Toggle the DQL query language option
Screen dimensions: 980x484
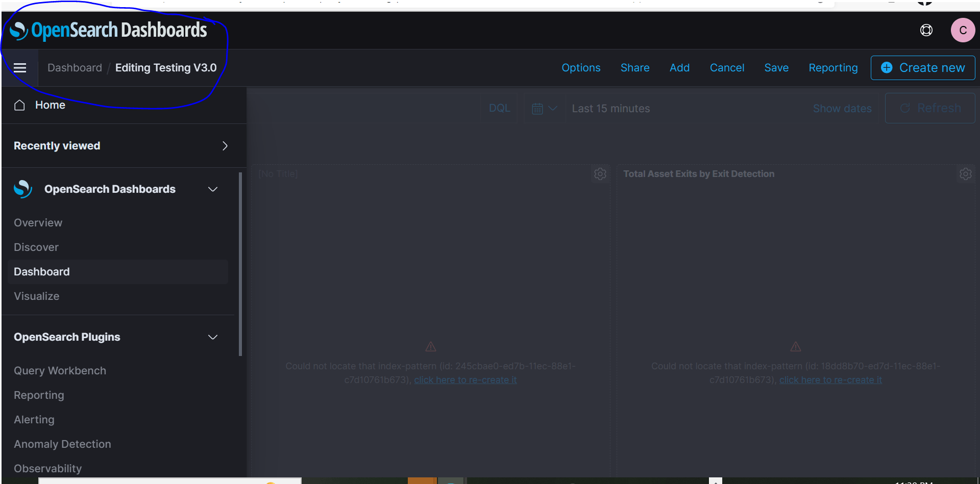[499, 108]
